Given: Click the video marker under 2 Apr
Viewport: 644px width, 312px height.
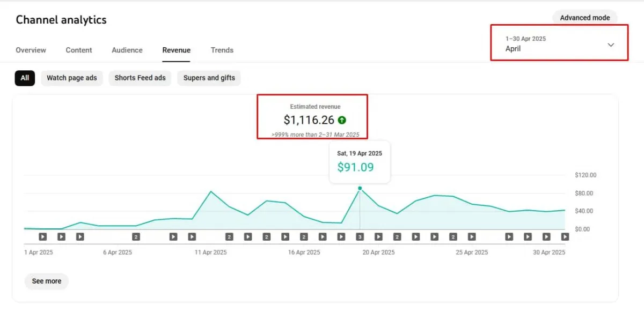Looking at the screenshot, I should tap(43, 236).
